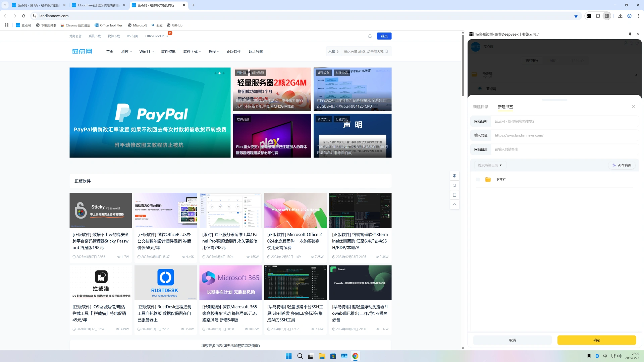The height and width of the screenshot is (362, 644).
Task: Click the bookmark star in address bar
Action: (576, 16)
